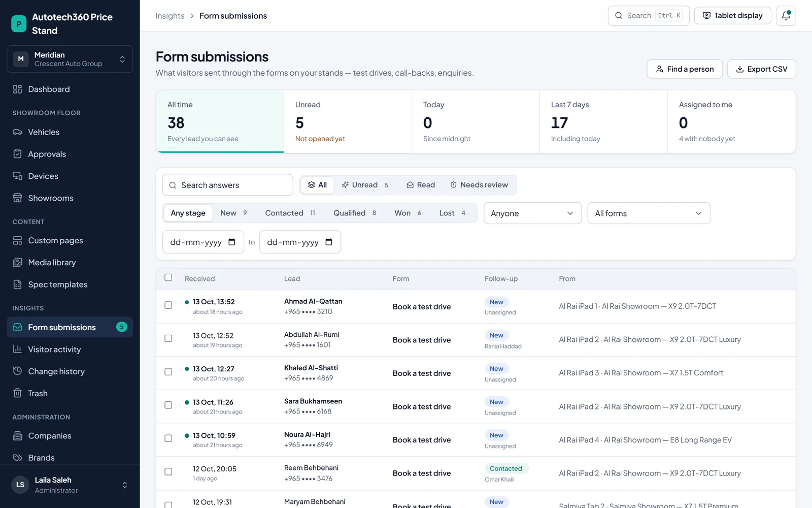This screenshot has width=812, height=508.
Task: Click the Meridian M avatar
Action: coord(21,59)
